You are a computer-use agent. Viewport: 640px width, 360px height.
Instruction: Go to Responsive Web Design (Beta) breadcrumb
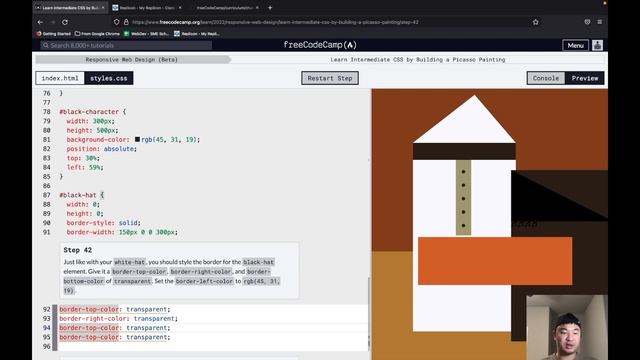pyautogui.click(x=131, y=60)
